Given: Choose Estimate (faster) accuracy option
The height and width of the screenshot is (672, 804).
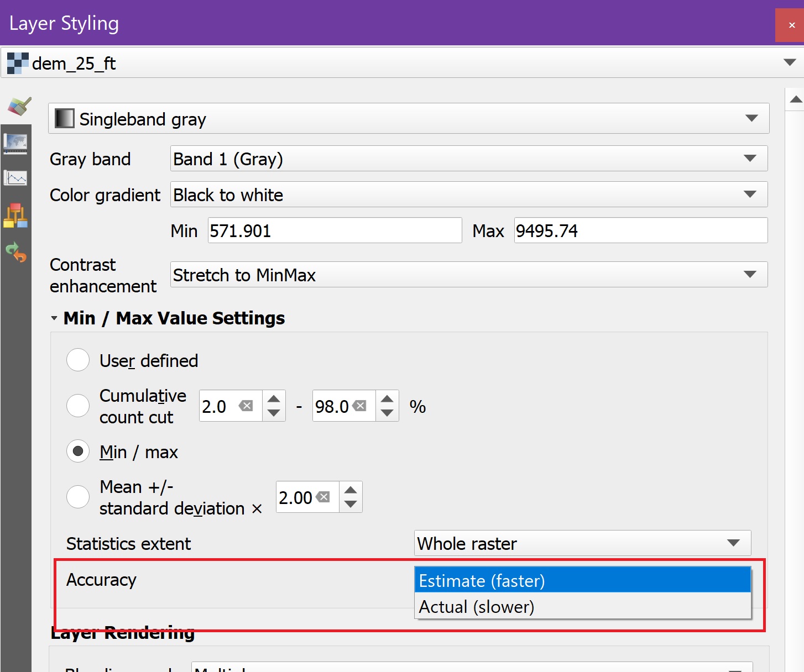Looking at the screenshot, I should click(583, 580).
